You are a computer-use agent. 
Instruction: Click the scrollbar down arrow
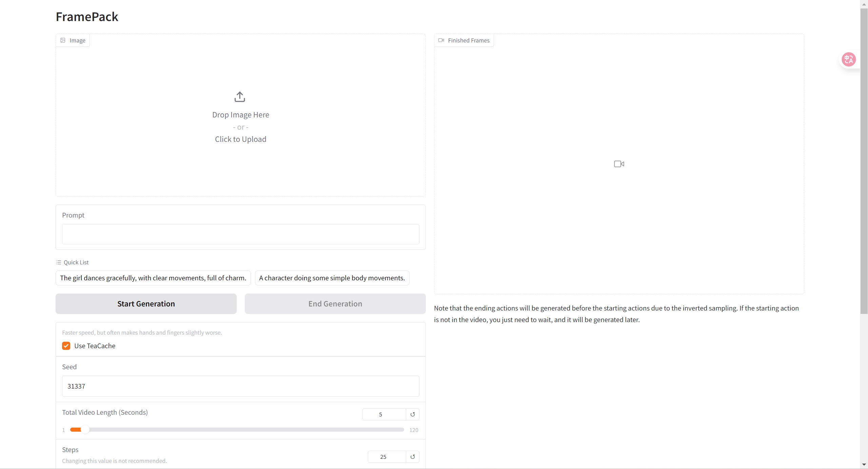864,465
